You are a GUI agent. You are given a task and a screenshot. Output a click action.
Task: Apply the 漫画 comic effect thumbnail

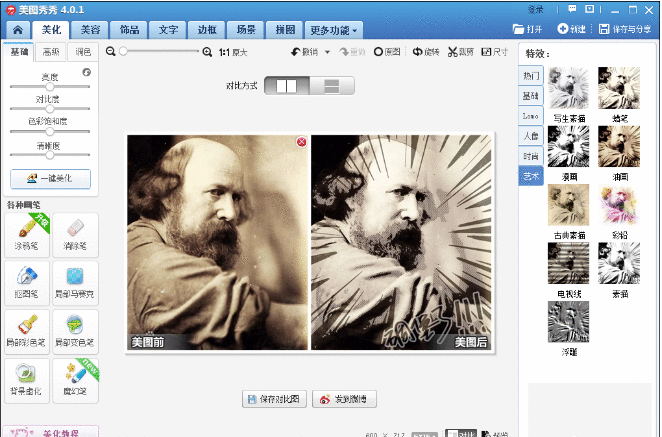pos(568,147)
